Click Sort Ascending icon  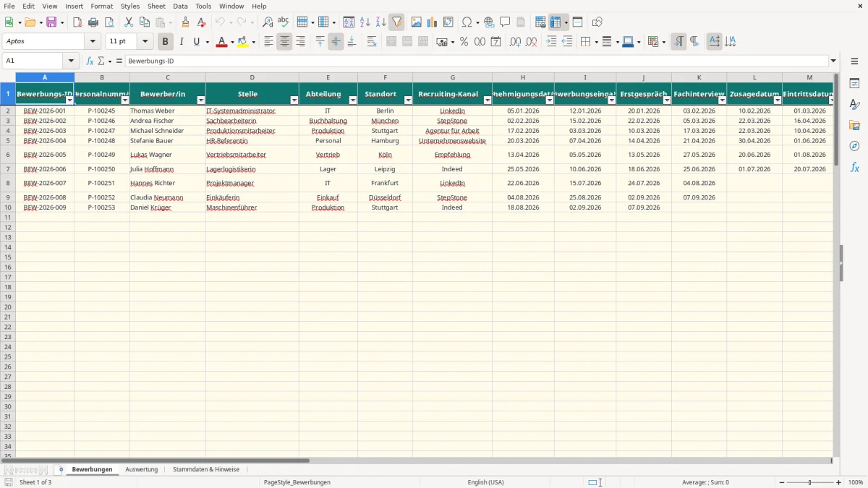pos(365,22)
